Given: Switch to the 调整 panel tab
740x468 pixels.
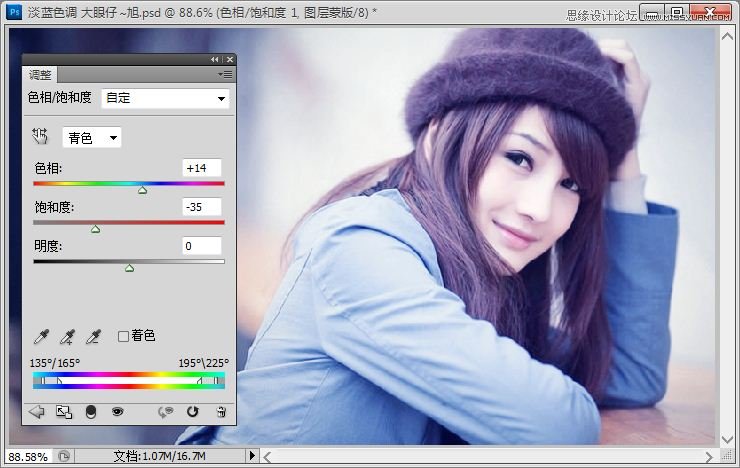Looking at the screenshot, I should (x=40, y=75).
